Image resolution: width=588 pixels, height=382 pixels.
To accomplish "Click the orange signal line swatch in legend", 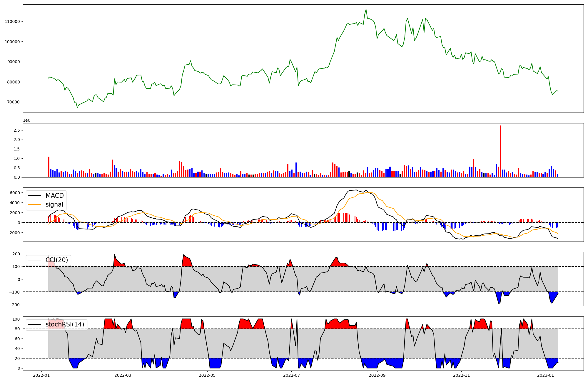I will pos(35,205).
